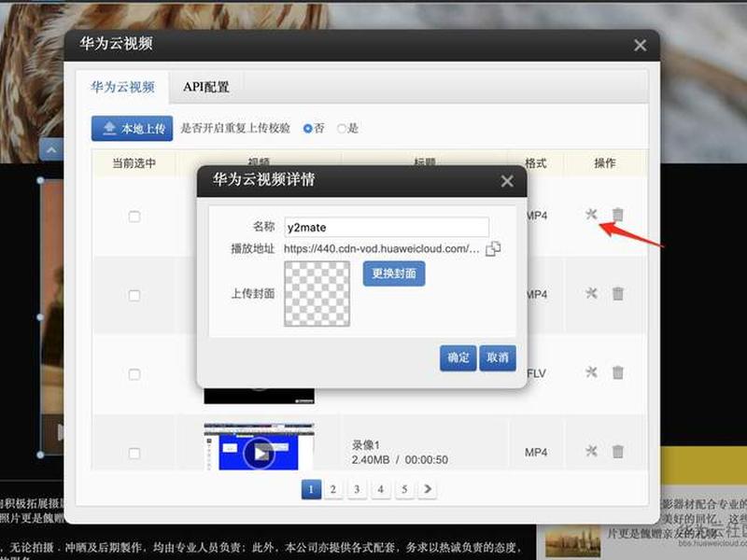Switch to the 华为云视频 tab
747x560 pixels.
(x=122, y=87)
